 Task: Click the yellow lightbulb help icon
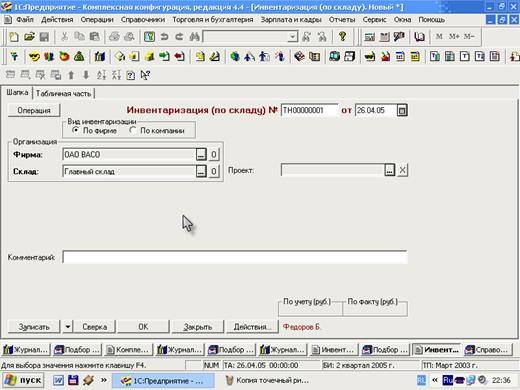[x=342, y=36]
